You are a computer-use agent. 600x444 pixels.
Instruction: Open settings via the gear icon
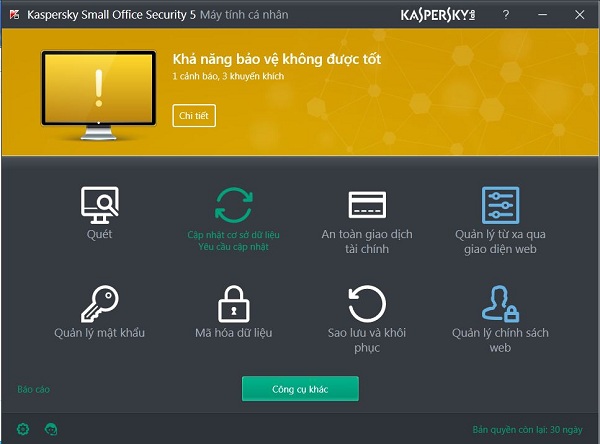(23, 429)
